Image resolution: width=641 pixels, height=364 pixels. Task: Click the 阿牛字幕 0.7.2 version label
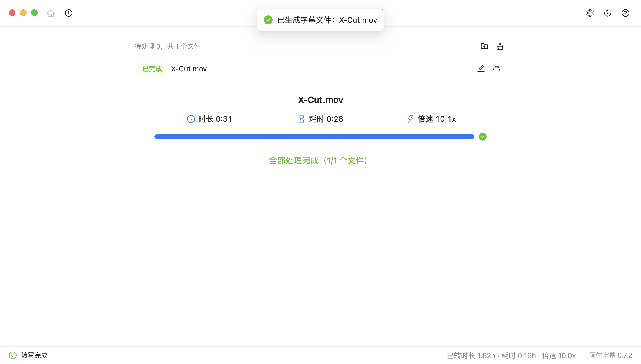(x=611, y=355)
